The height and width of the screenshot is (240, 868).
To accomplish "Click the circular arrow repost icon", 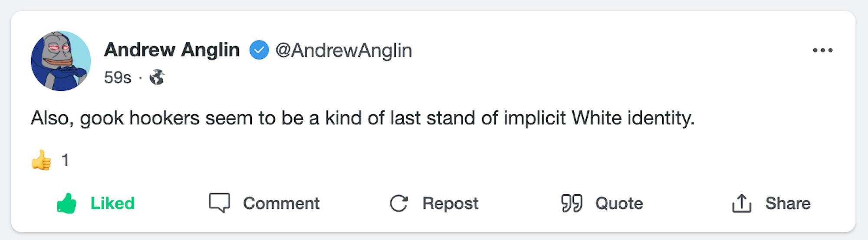I will 398,203.
